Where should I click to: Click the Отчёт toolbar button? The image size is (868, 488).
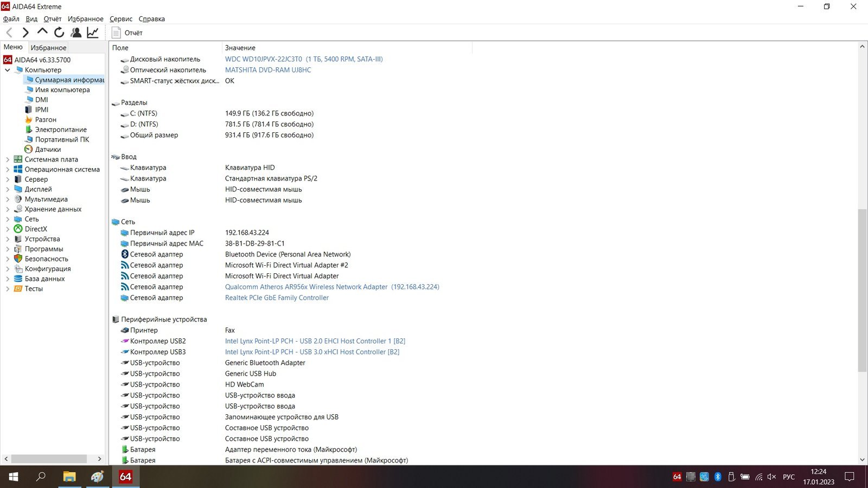(x=127, y=33)
